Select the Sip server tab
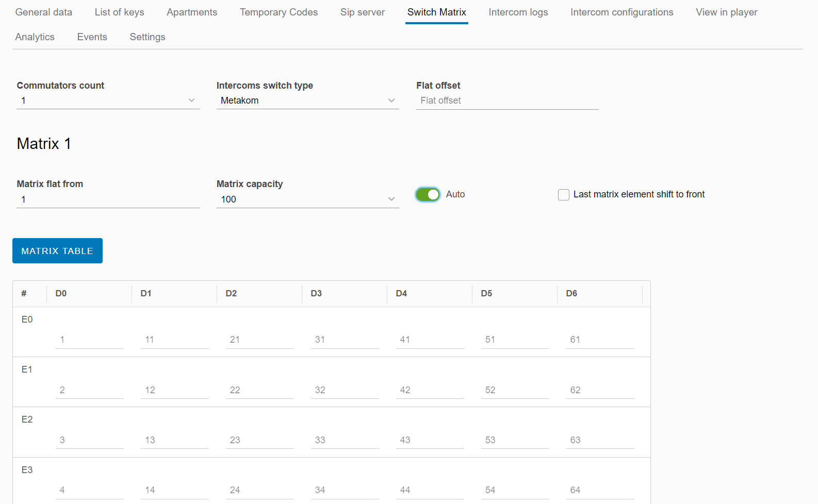 coord(363,12)
